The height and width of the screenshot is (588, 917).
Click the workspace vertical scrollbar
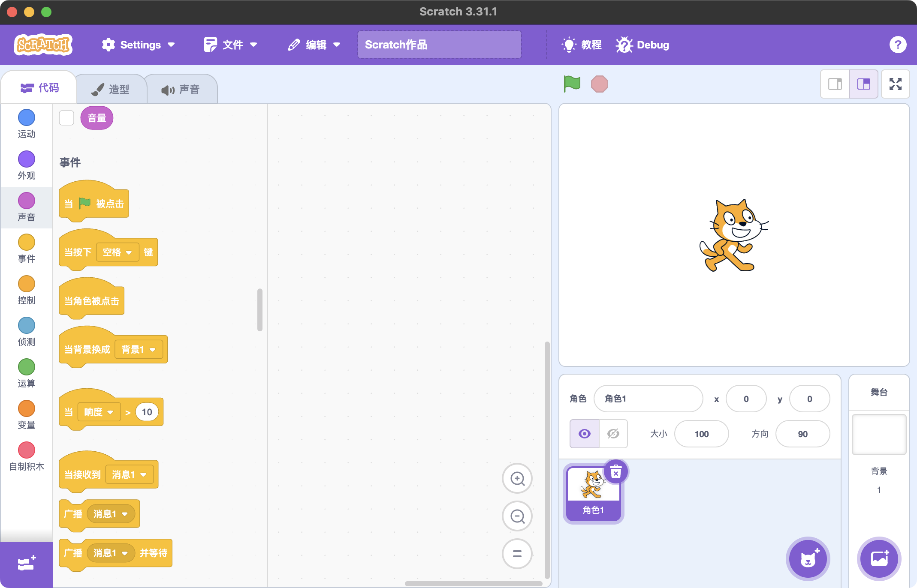(547, 460)
